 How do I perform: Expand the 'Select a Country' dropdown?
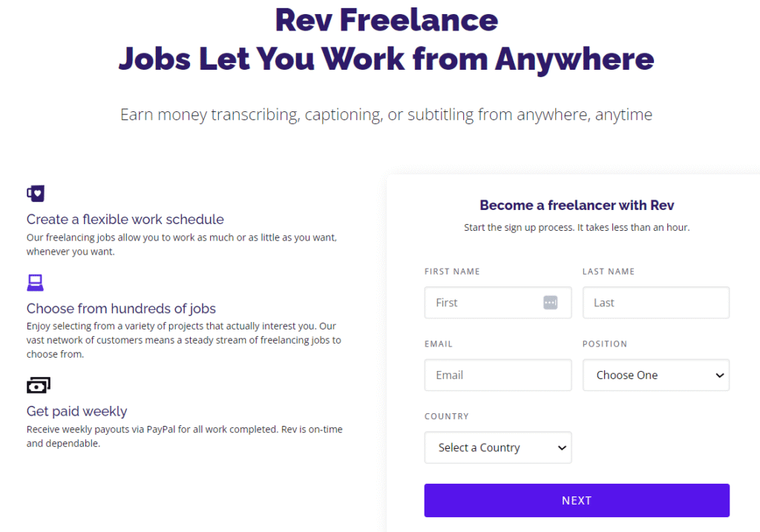coord(498,448)
